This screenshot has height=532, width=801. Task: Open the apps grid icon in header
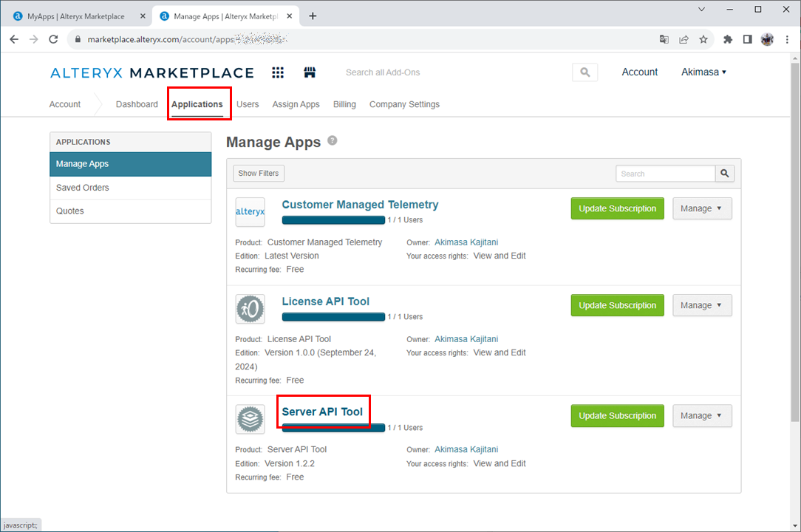click(278, 72)
